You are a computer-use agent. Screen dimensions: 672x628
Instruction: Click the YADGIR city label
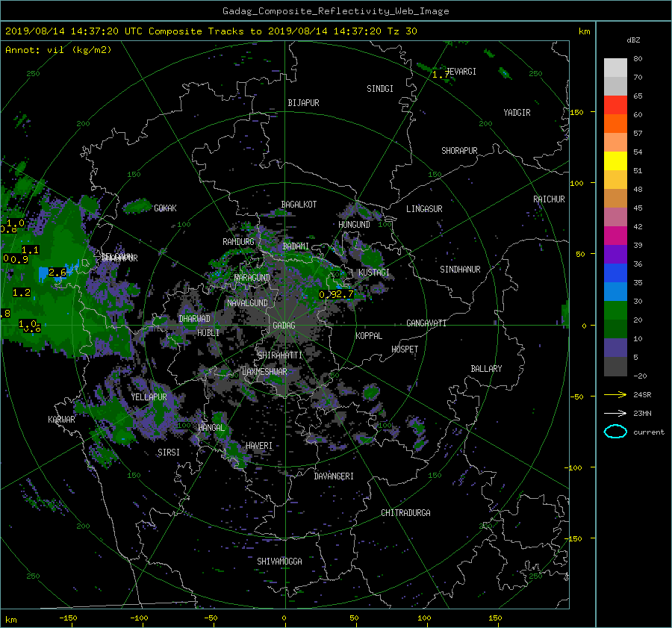[x=517, y=113]
